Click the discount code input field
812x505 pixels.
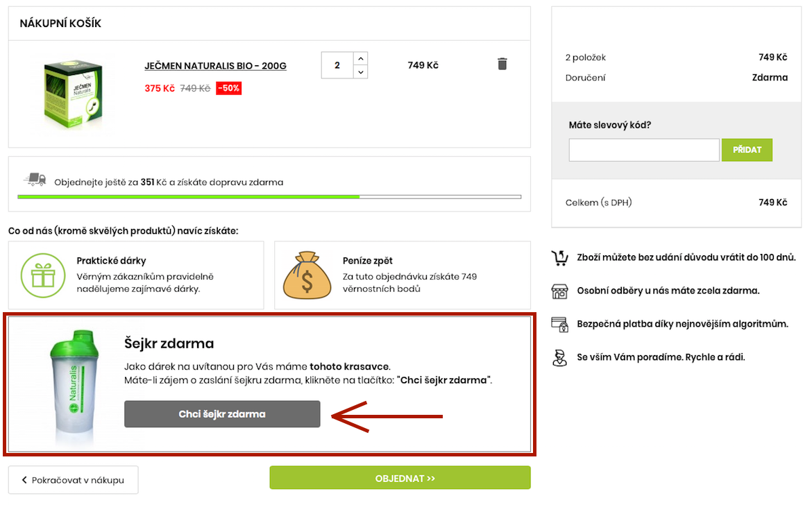tap(644, 150)
